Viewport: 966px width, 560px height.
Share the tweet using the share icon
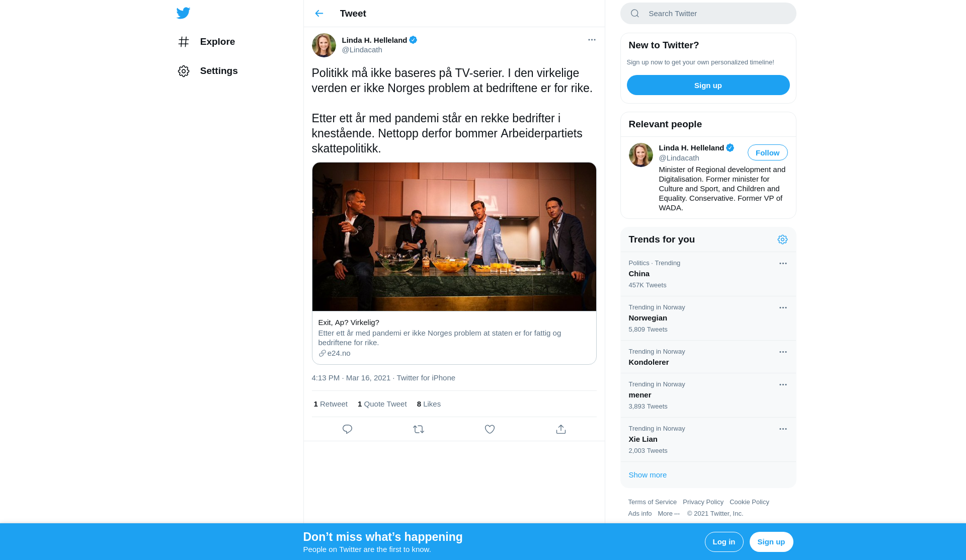[561, 429]
